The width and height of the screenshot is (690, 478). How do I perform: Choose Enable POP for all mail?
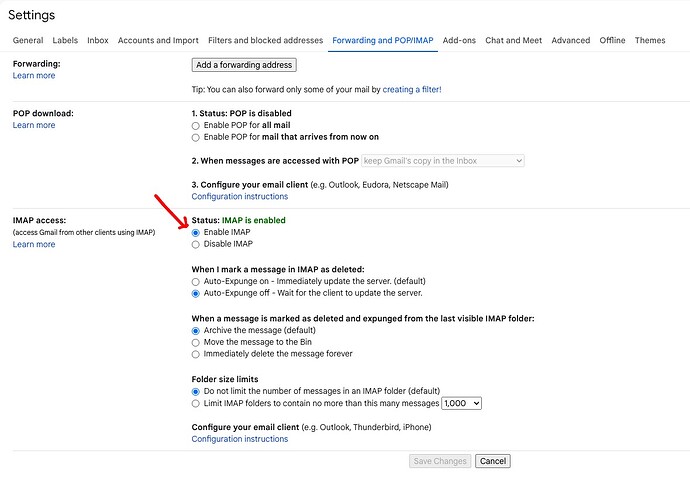tap(196, 125)
